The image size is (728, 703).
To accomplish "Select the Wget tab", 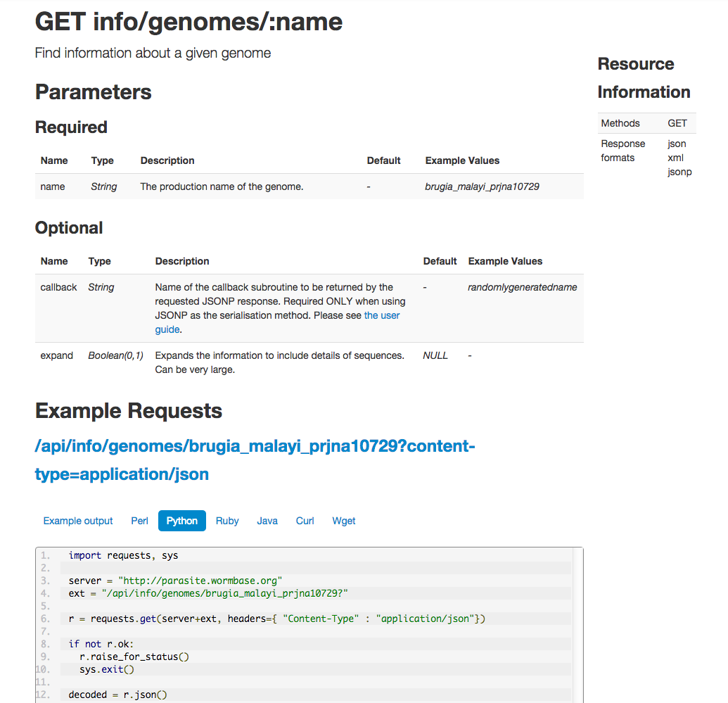I will click(344, 521).
